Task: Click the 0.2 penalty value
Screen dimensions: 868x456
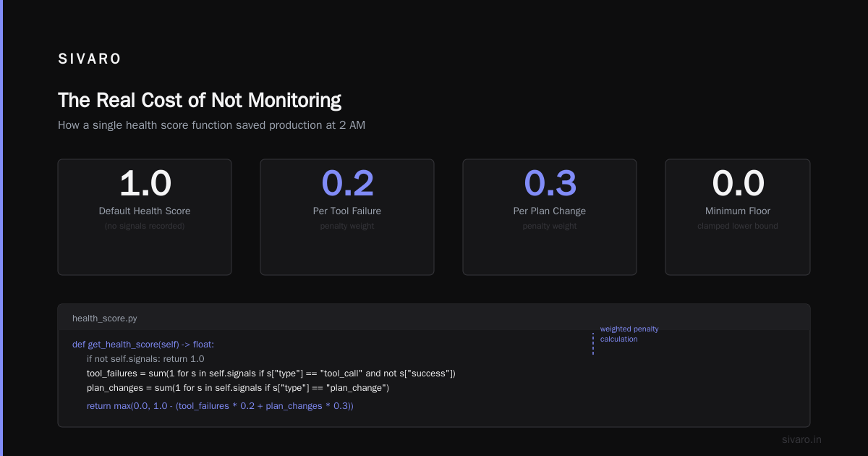Action: click(347, 183)
